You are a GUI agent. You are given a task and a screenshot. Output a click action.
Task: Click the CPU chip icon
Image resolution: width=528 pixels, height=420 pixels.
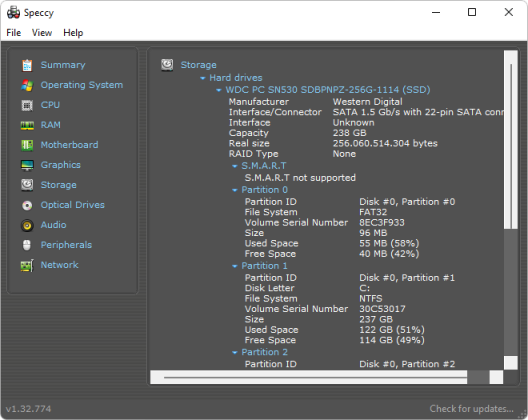click(27, 105)
